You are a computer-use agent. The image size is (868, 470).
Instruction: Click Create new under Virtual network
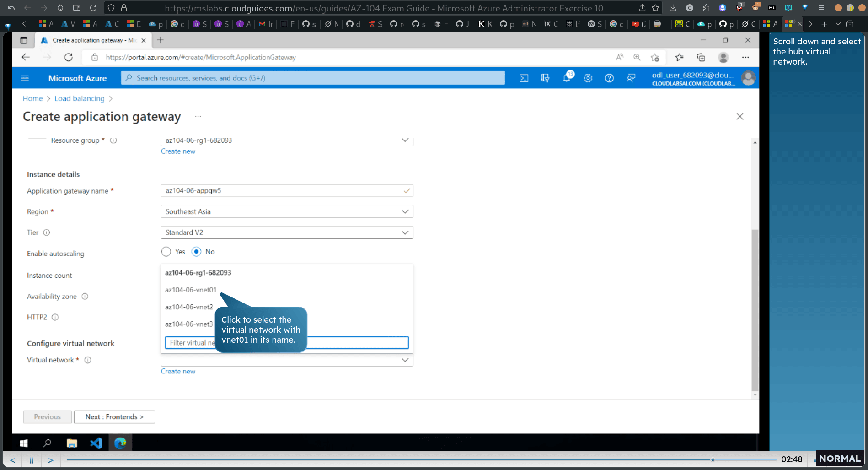178,372
